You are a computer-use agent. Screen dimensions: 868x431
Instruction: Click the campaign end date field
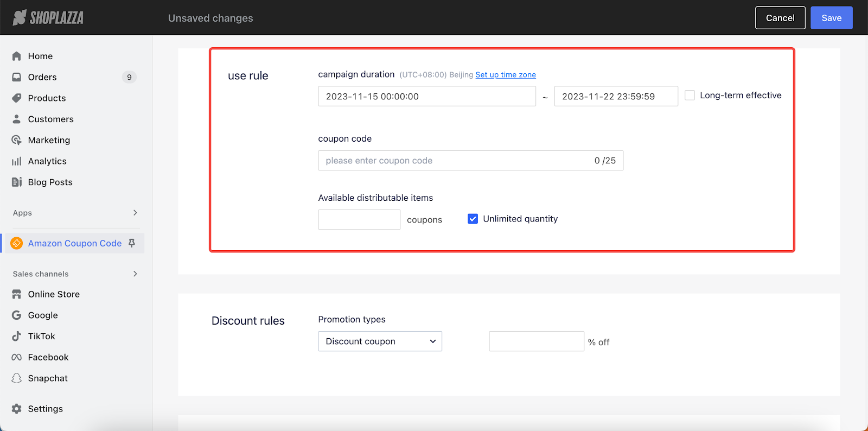[616, 96]
